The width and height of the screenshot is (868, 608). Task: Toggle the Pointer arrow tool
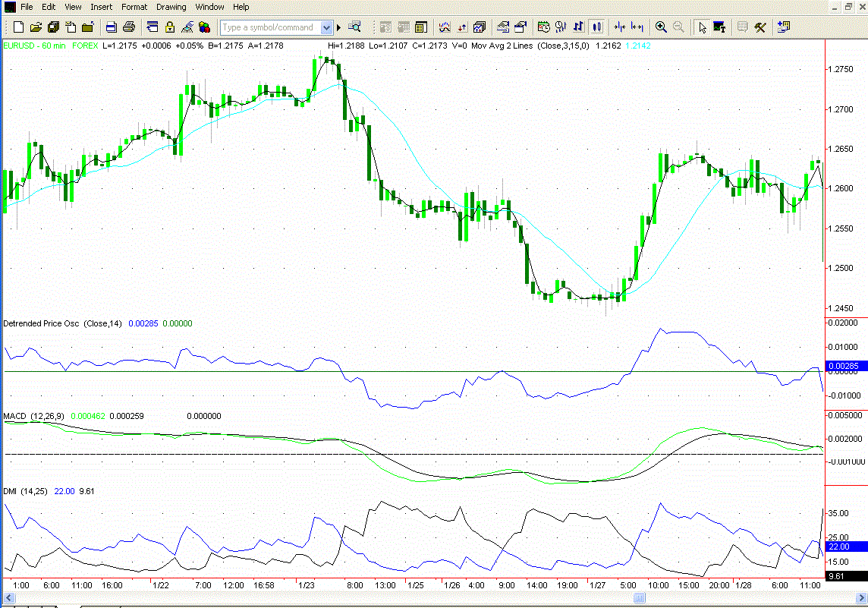pyautogui.click(x=703, y=27)
